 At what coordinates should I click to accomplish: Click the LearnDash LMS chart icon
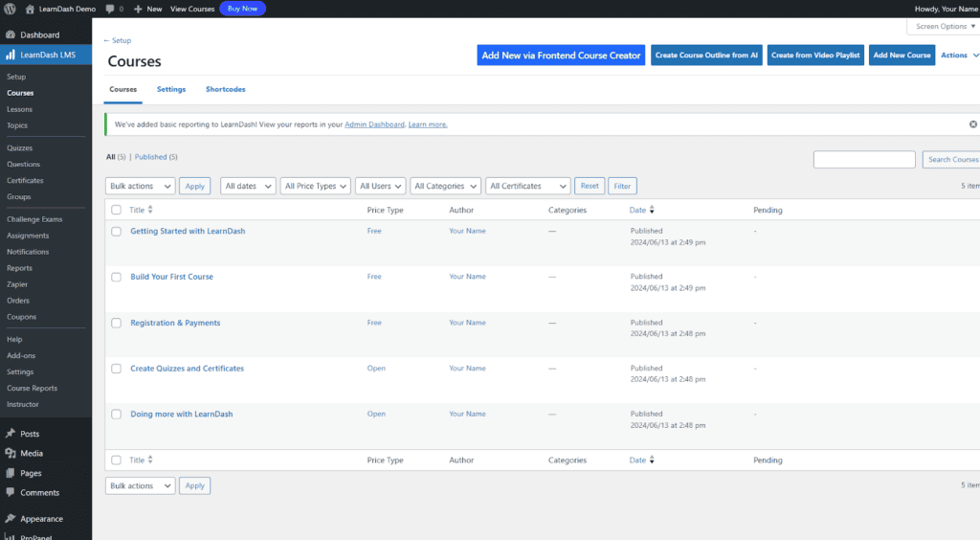11,55
